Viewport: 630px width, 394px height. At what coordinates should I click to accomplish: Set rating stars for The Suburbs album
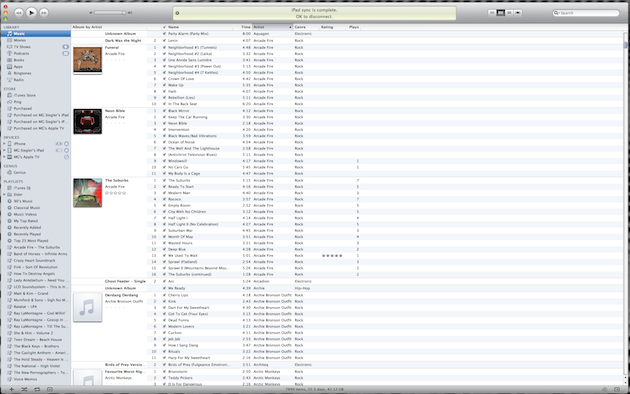tap(115, 193)
